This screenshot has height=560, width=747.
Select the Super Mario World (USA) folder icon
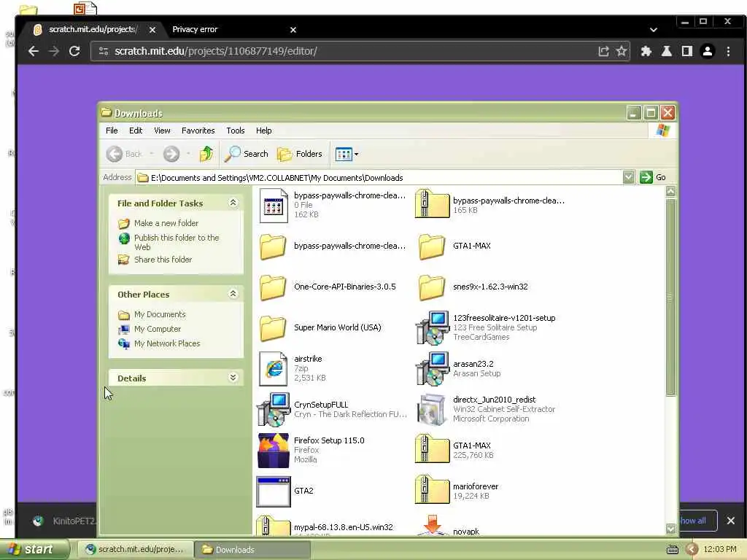(273, 328)
